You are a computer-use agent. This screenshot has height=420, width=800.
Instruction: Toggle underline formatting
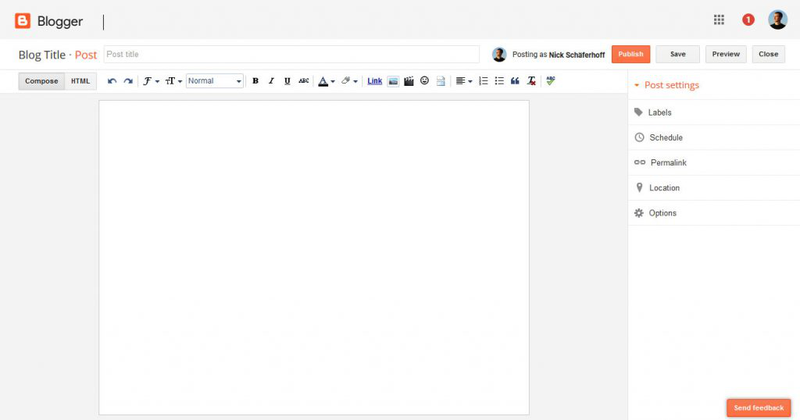point(287,81)
